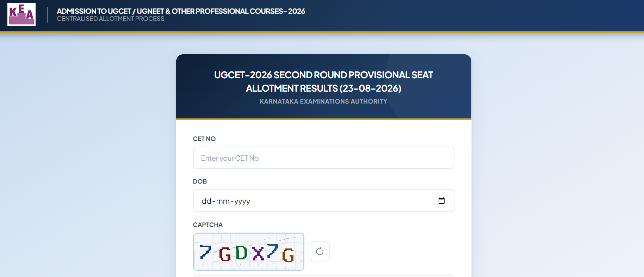
Task: Select the dd day segment in DOB
Action: click(206, 201)
